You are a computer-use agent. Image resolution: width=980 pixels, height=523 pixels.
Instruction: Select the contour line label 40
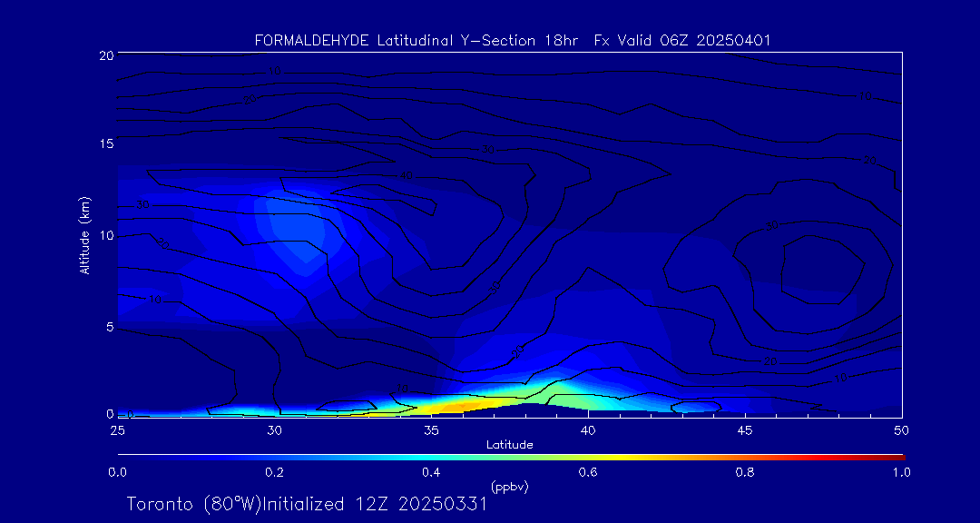(x=407, y=176)
